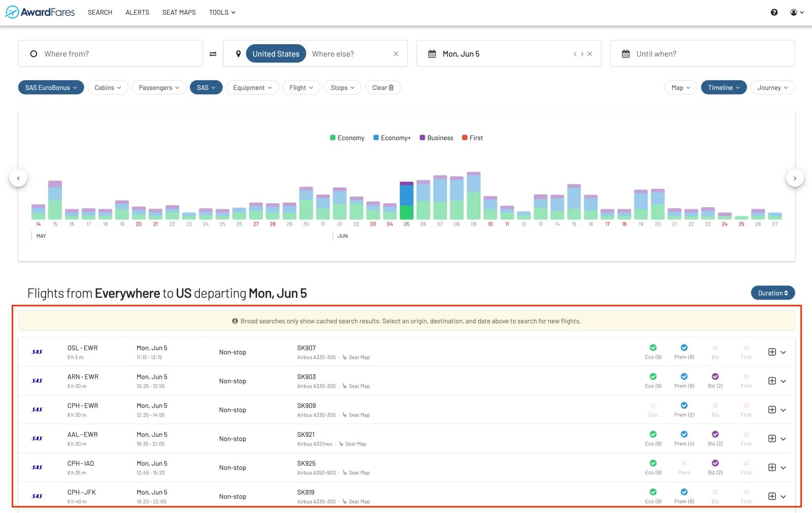Go to previous date arrow in date field
This screenshot has width=812, height=513.
(x=575, y=54)
